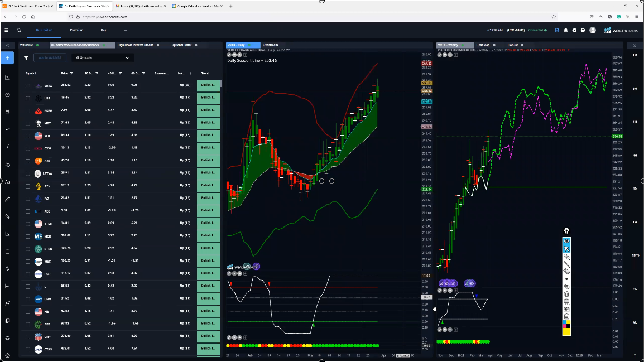Click the search magnifier icon
The width and height of the screenshot is (644, 362).
point(19,30)
